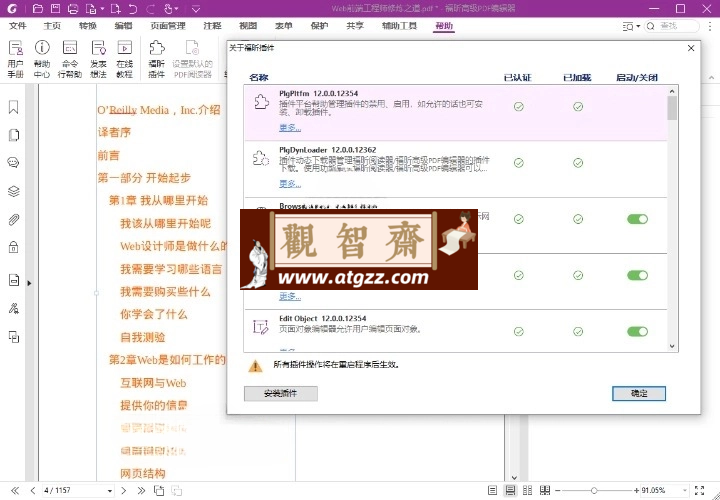Click the Open file icon in title bar
Viewport: 720px width, 500px height.
[x=38, y=8]
